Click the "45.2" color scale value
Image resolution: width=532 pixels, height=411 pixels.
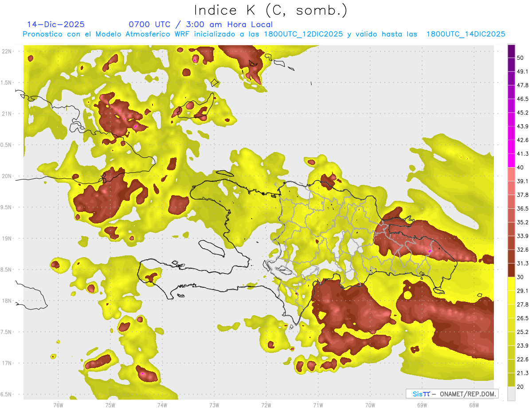523,113
